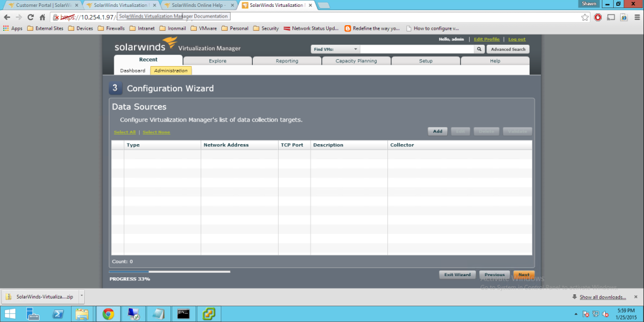Image resolution: width=644 pixels, height=322 pixels.
Task: Open the Security bookmark folder
Action: coord(266,28)
